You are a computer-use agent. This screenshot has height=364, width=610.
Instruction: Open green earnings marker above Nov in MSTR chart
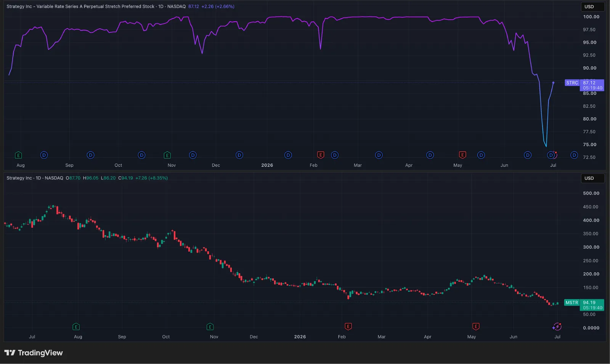coord(210,327)
